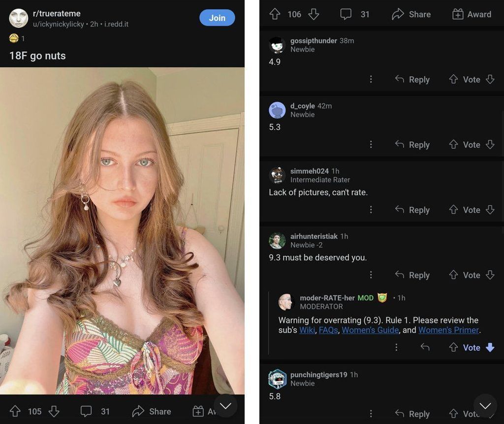Open the posted selfie image
This screenshot has height=424, width=504.
coord(122,230)
